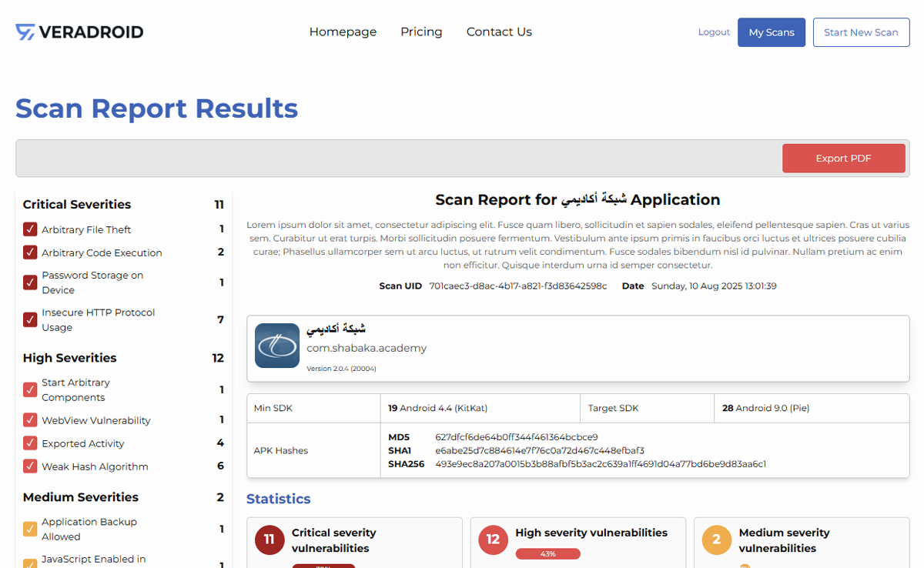Click the Export PDF button
Screen dimensions: 924x568
pyautogui.click(x=844, y=158)
